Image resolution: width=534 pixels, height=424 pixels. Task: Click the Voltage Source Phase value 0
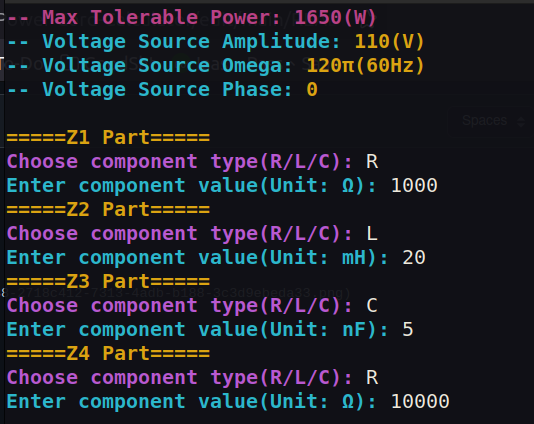pyautogui.click(x=312, y=90)
